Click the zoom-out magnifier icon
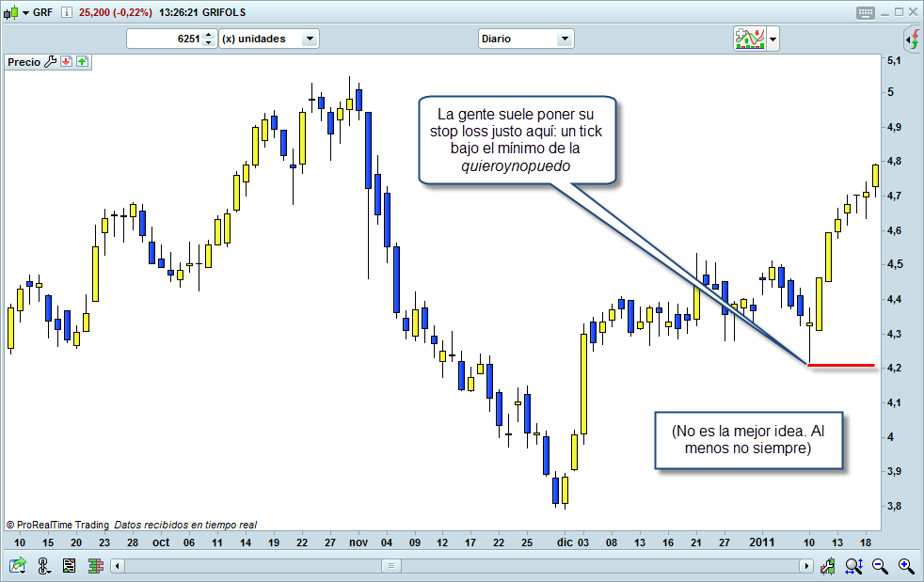924x582 pixels. [881, 565]
